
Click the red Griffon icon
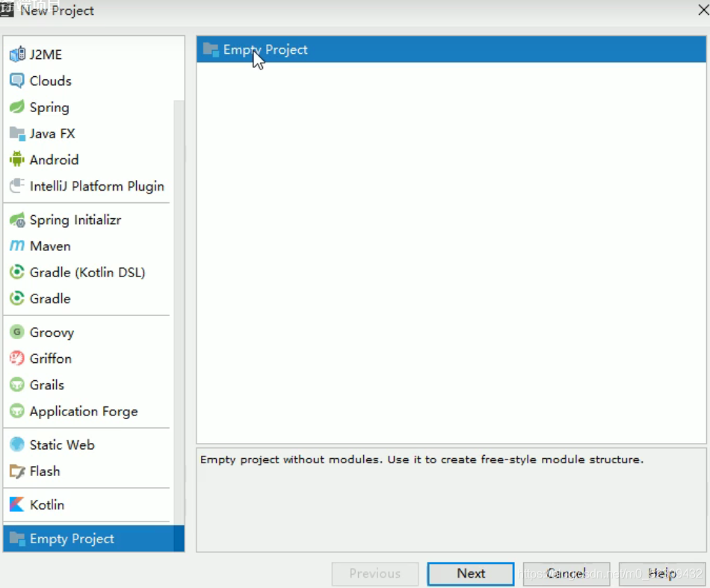(x=17, y=359)
